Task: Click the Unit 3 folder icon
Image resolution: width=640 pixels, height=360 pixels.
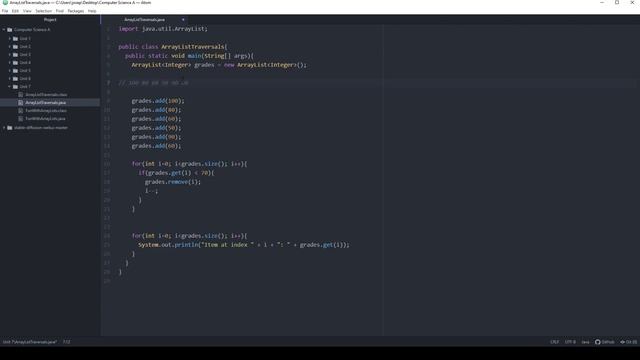Action: [x=16, y=55]
